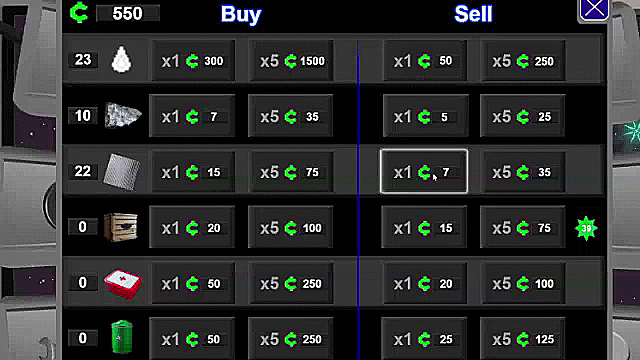This screenshot has height=360, width=640.
Task: Click the green credits currency symbol
Action: click(79, 12)
